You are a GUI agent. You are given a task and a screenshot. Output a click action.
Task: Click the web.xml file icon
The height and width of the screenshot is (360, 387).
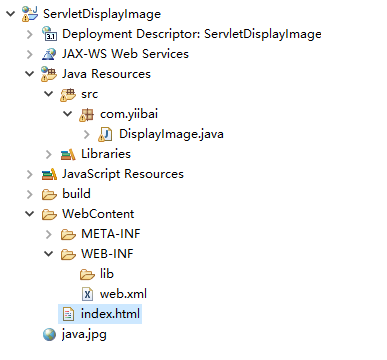[x=87, y=294]
